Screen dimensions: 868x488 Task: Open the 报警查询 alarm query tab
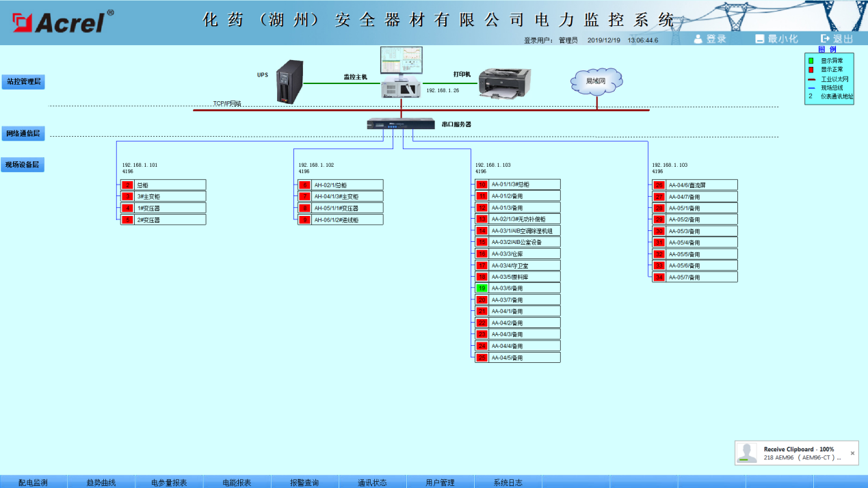coord(304,482)
